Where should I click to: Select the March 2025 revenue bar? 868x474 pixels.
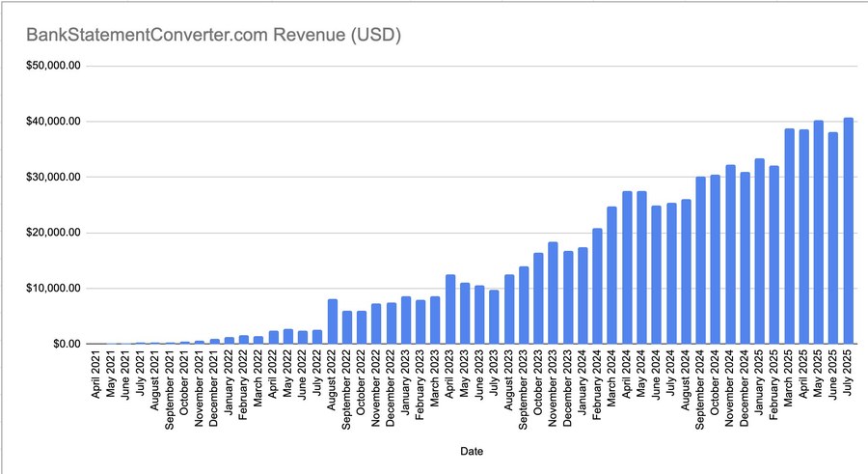(789, 237)
